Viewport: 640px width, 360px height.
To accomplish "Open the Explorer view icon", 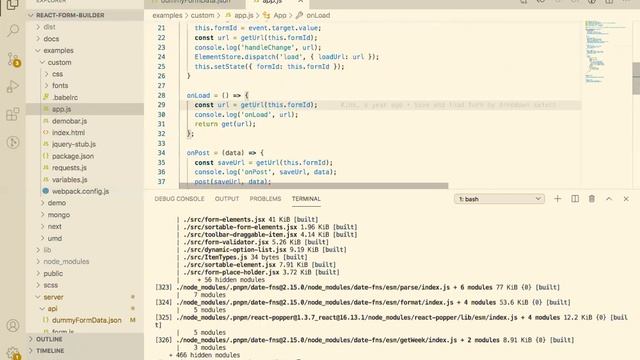I will [x=13, y=5].
